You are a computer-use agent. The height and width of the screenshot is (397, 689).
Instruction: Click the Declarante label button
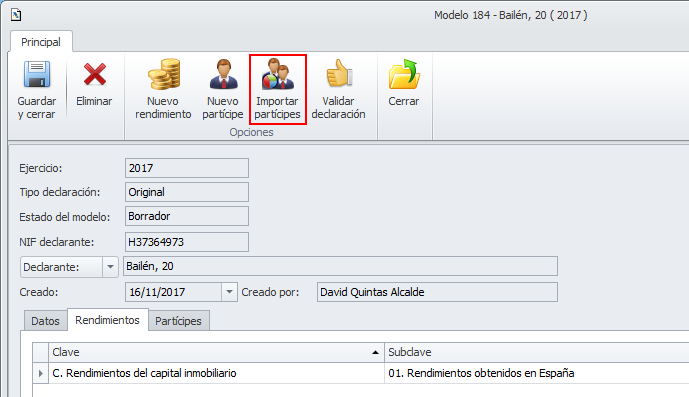[62, 267]
